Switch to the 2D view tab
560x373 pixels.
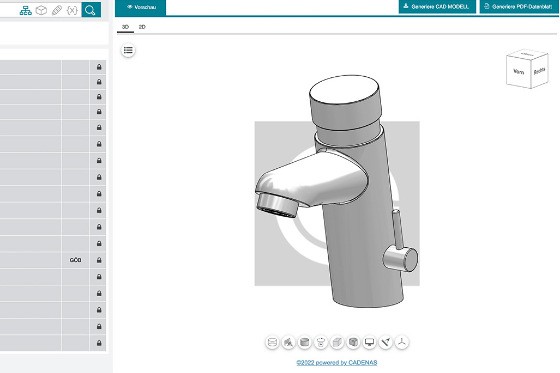coord(142,27)
